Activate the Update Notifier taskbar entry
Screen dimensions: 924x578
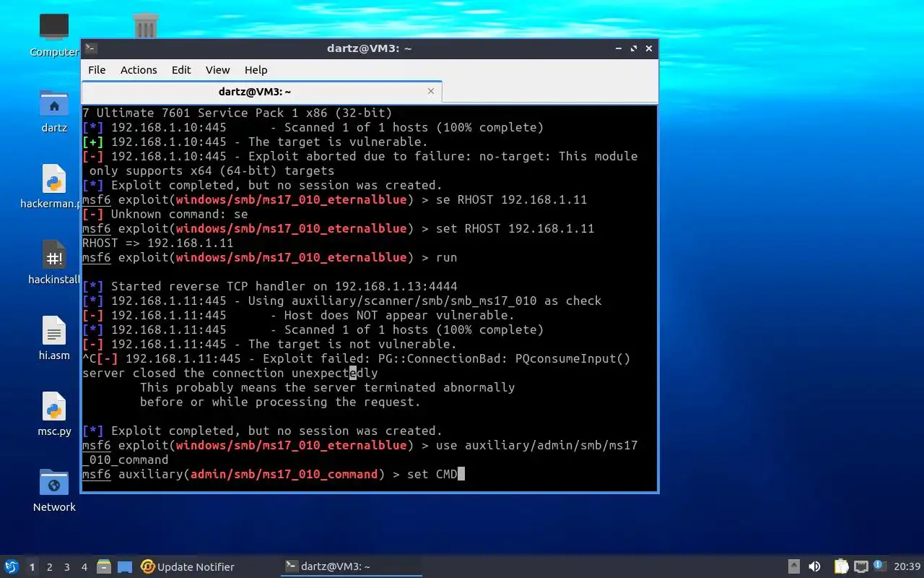(188, 566)
